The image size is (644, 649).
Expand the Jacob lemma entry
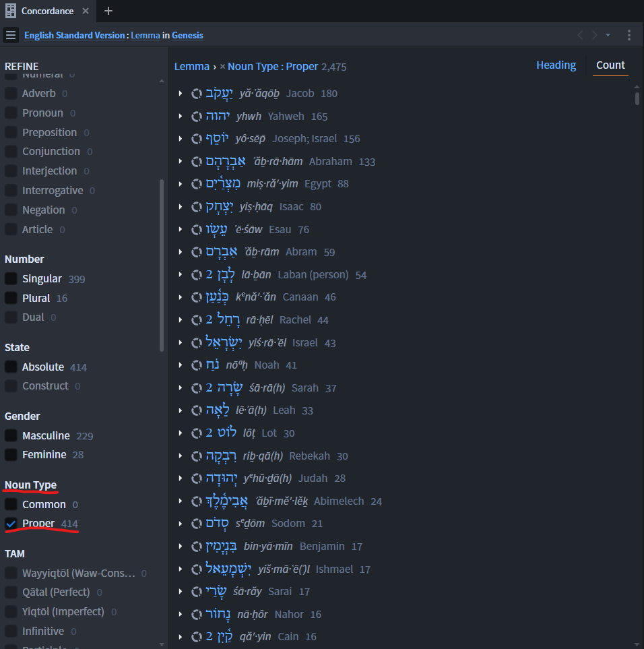point(181,94)
